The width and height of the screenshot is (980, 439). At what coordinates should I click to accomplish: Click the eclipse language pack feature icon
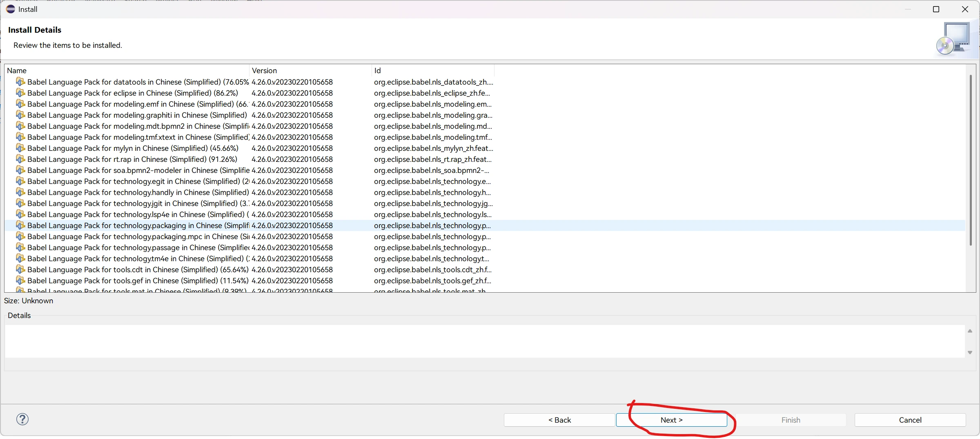pyautogui.click(x=20, y=93)
